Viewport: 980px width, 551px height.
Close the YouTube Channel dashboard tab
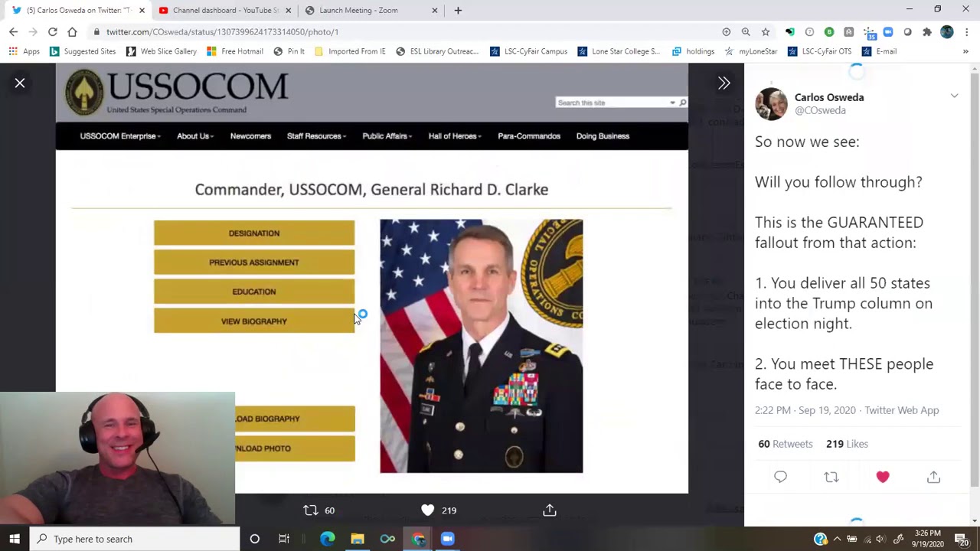(x=288, y=10)
